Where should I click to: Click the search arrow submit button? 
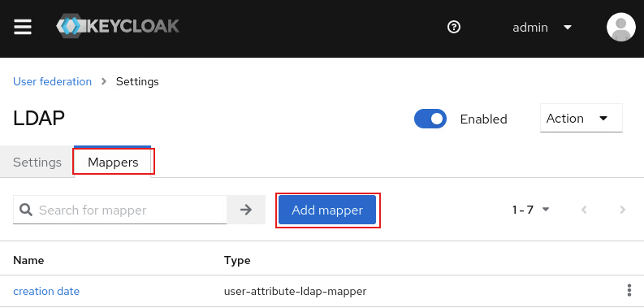(246, 210)
